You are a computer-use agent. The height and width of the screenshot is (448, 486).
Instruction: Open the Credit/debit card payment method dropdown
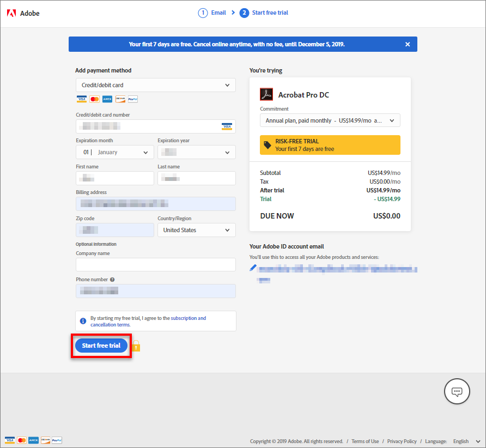coord(156,85)
